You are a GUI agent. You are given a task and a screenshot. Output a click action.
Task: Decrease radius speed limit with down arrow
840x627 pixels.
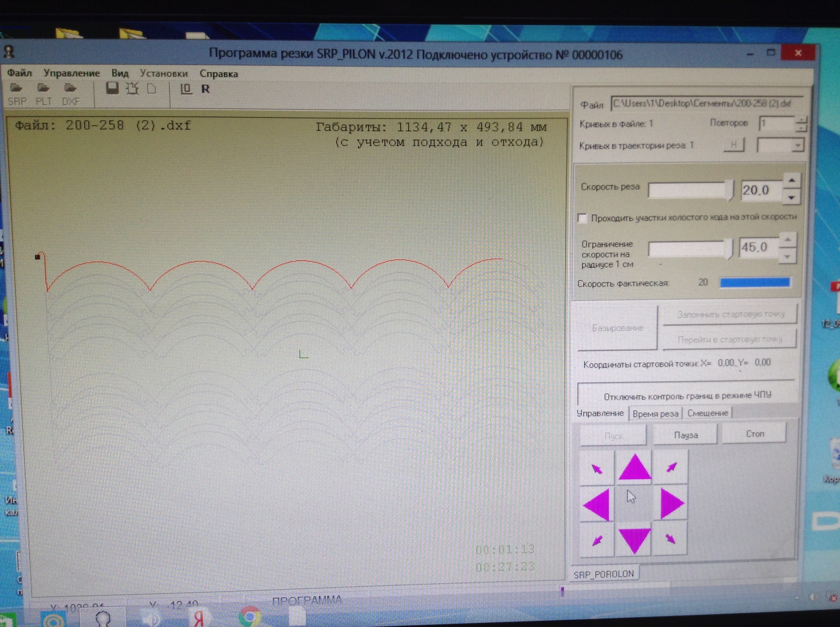[787, 257]
